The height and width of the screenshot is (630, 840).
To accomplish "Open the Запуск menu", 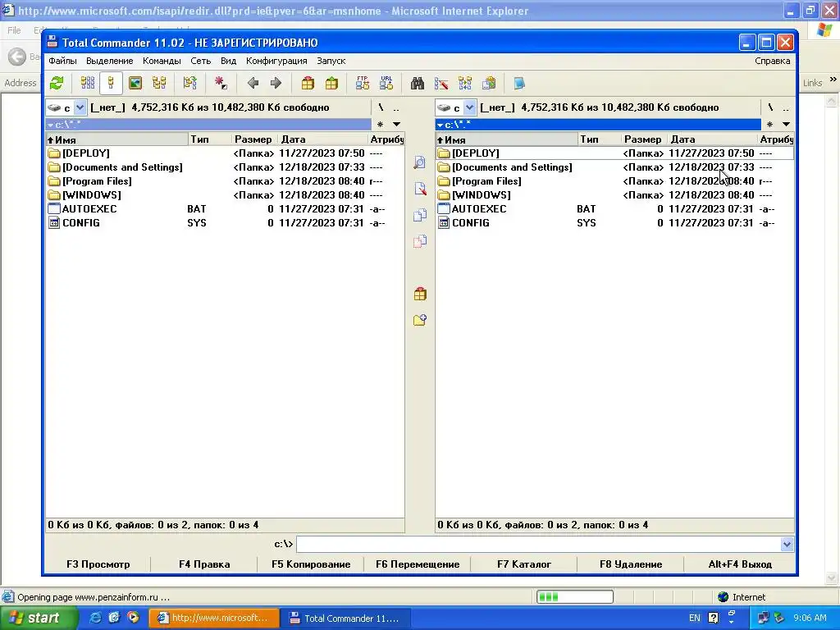I will (331, 61).
